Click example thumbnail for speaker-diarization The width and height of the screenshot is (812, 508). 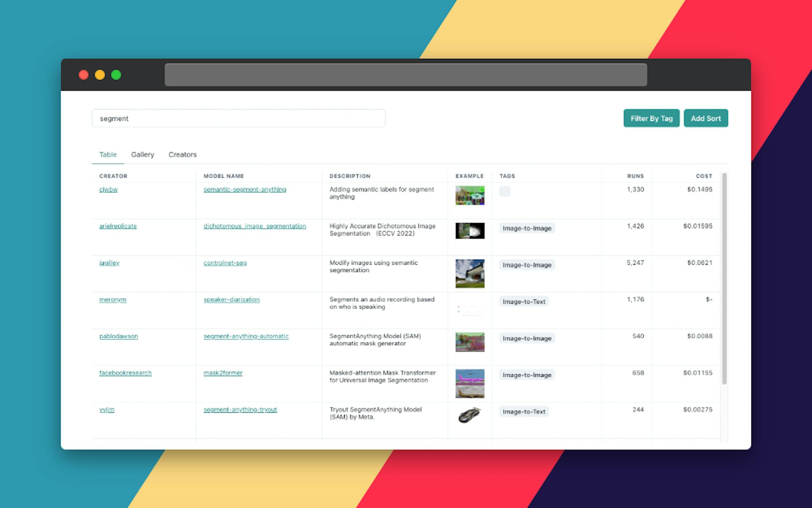[470, 310]
